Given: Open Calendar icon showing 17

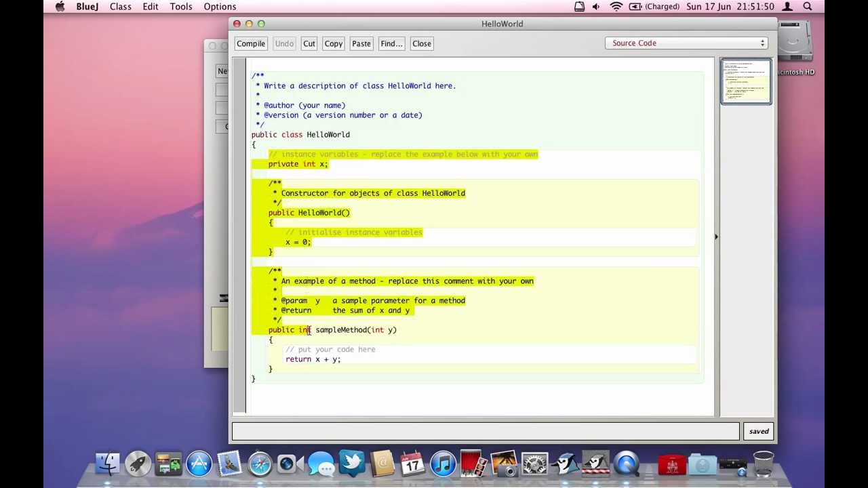Looking at the screenshot, I should tap(412, 464).
